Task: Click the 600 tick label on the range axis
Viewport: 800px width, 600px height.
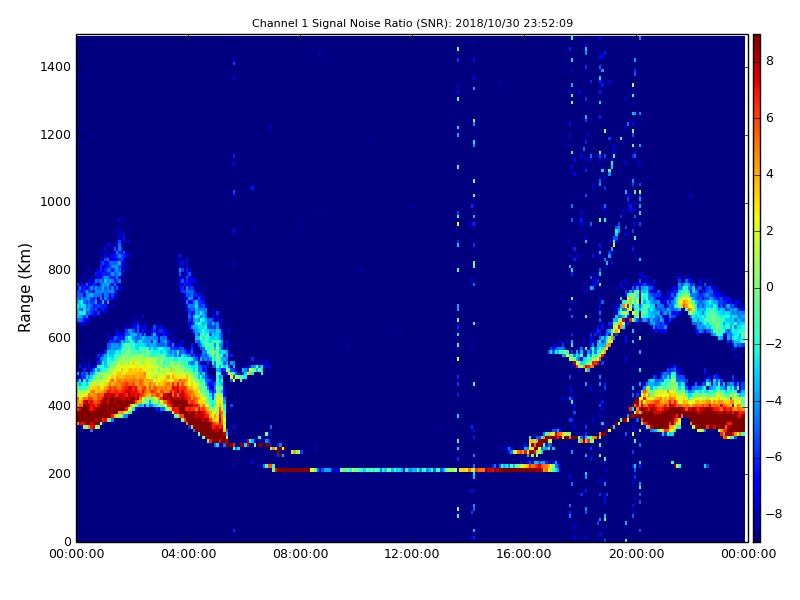Action: [59, 338]
